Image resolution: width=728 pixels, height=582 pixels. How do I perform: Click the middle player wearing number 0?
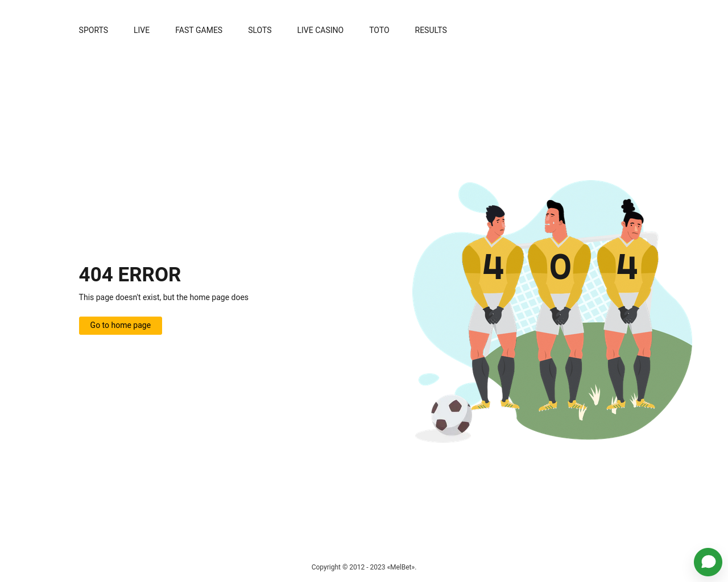560,306
